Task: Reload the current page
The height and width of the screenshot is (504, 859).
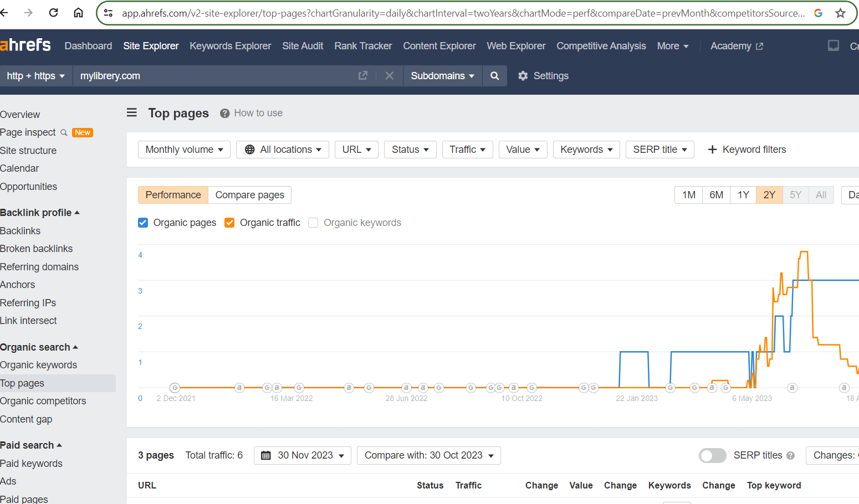Action: (53, 13)
